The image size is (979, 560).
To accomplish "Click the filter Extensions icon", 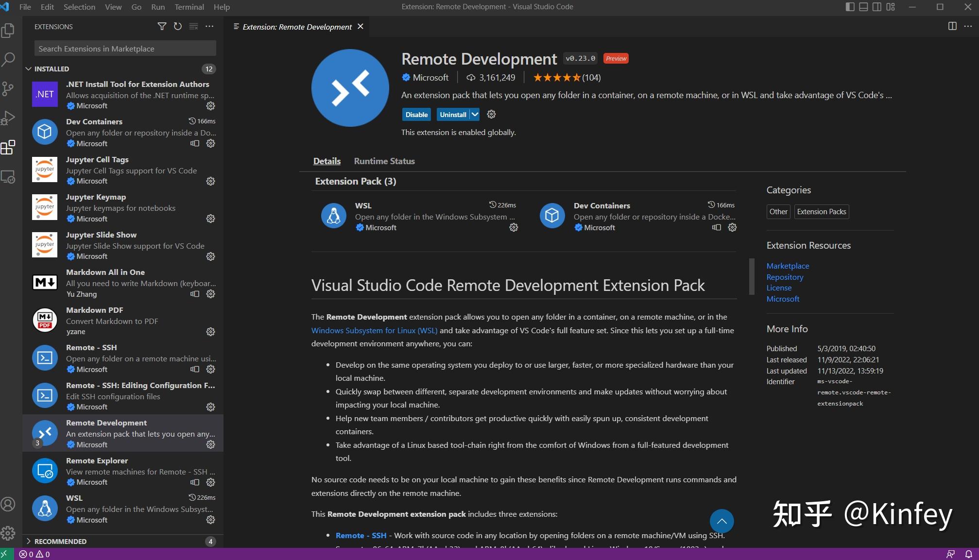I will 162,26.
